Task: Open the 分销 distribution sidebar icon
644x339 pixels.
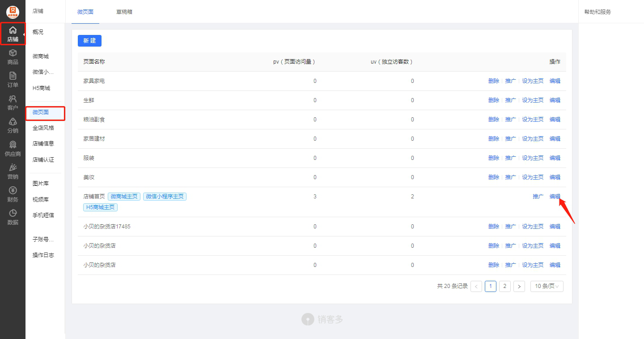Action: [13, 125]
